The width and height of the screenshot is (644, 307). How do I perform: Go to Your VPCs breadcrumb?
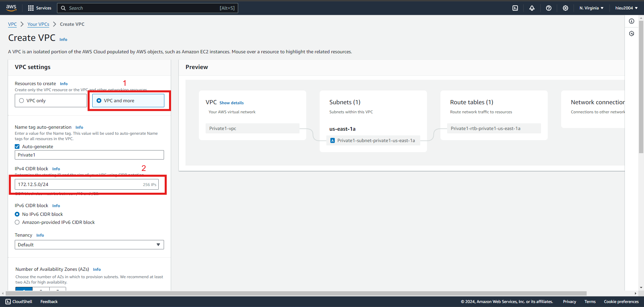[38, 24]
